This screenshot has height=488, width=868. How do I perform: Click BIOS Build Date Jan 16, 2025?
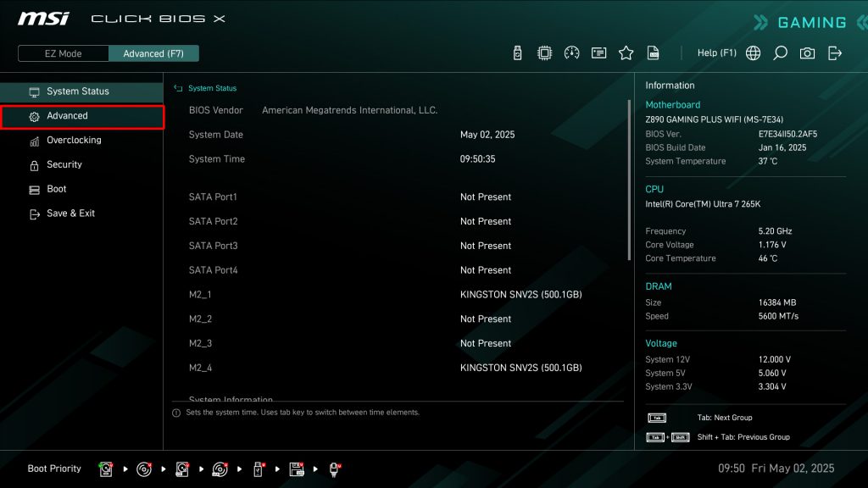(x=782, y=147)
